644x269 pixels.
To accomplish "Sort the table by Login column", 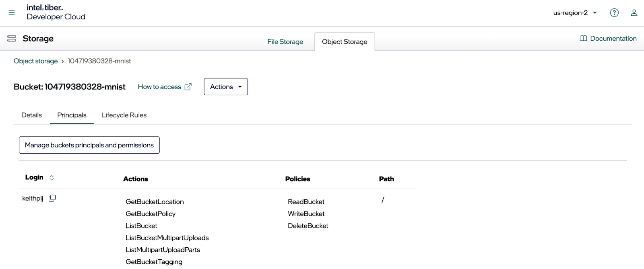I will 52,178.
